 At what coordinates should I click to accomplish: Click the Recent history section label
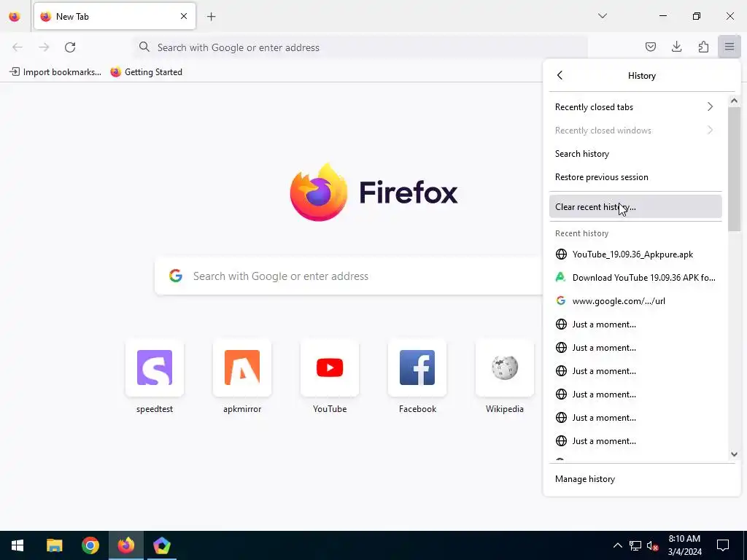coord(581,233)
